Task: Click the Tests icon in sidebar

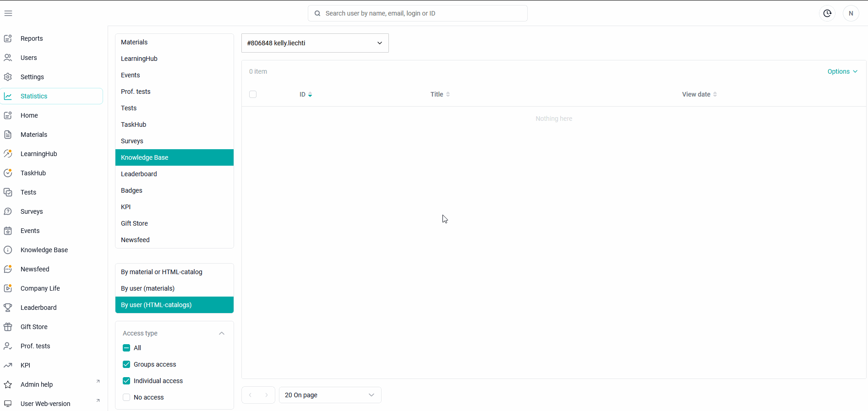Action: point(8,192)
